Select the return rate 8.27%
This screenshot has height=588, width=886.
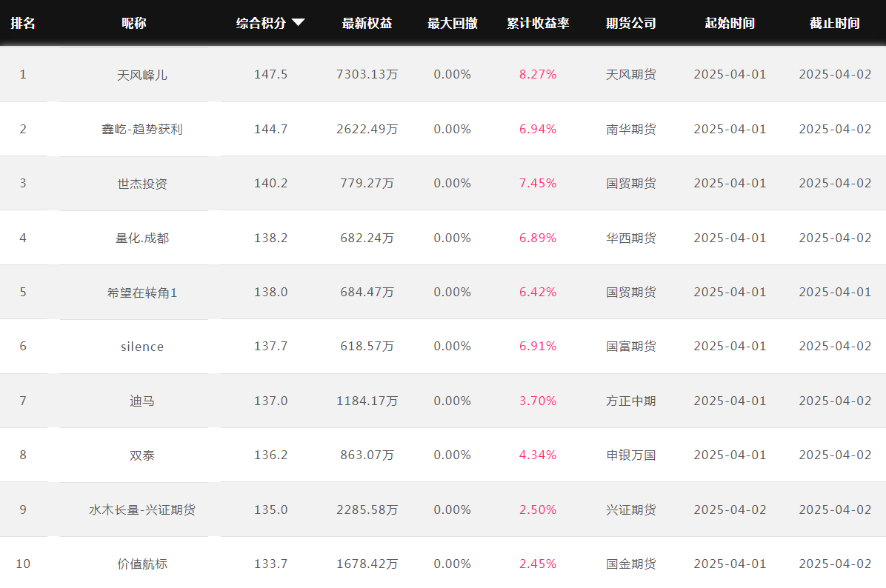pyautogui.click(x=538, y=75)
